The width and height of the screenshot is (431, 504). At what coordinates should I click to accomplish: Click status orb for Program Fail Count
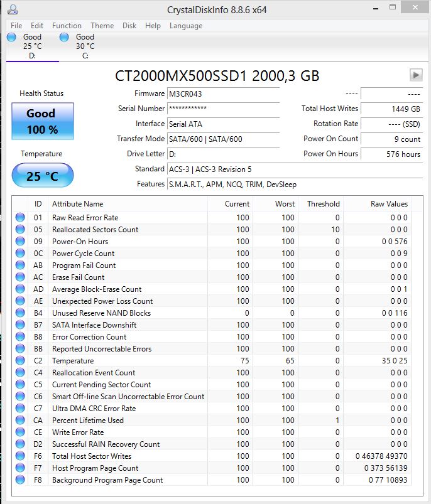(x=20, y=265)
